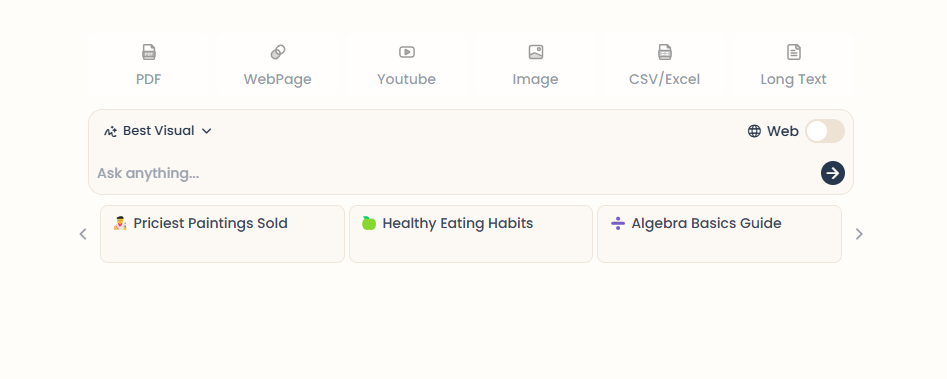Select the Youtube tab label
The width and height of the screenshot is (947, 379).
406,79
